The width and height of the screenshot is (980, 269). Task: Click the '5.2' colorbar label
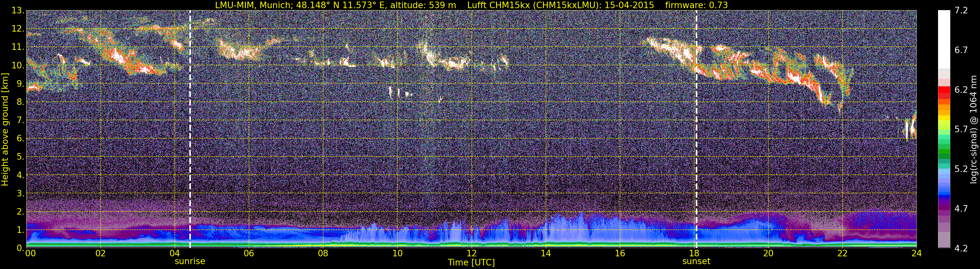[x=961, y=169]
